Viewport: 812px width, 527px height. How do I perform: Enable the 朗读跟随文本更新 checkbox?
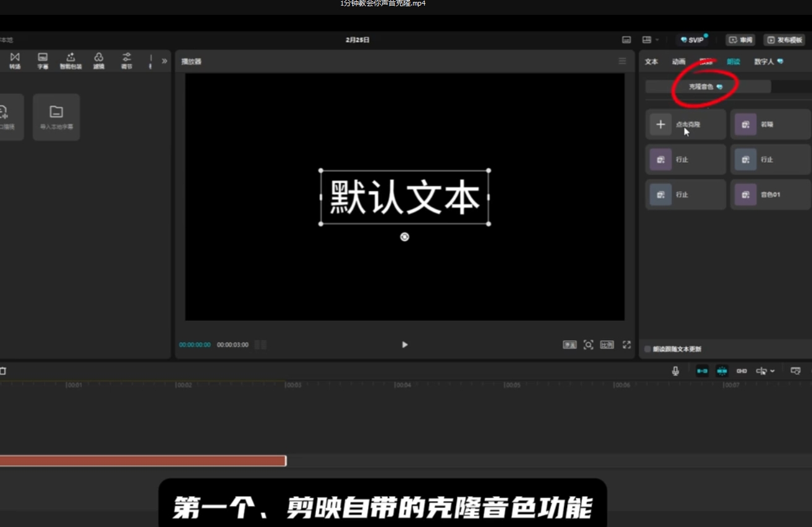click(x=647, y=349)
